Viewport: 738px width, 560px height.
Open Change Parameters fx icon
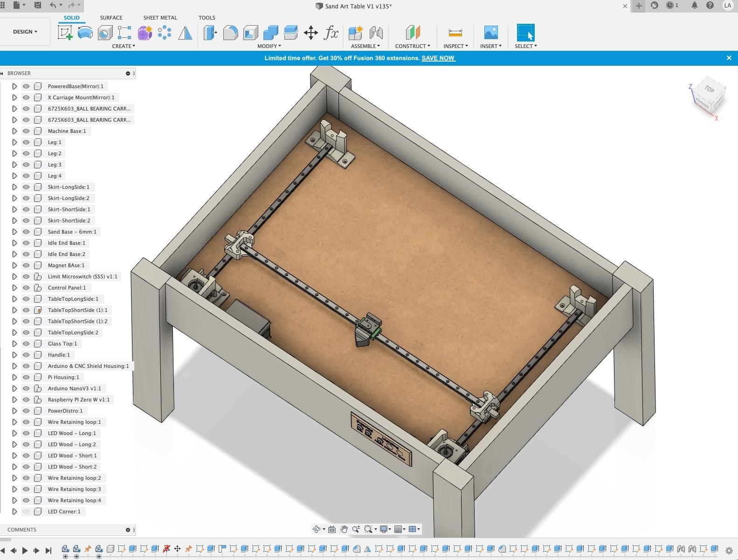(x=331, y=33)
